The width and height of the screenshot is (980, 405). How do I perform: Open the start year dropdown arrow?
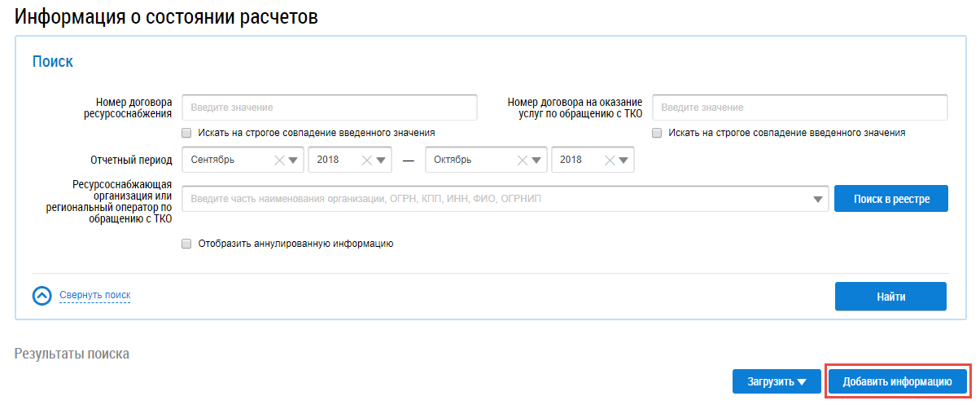tap(381, 160)
